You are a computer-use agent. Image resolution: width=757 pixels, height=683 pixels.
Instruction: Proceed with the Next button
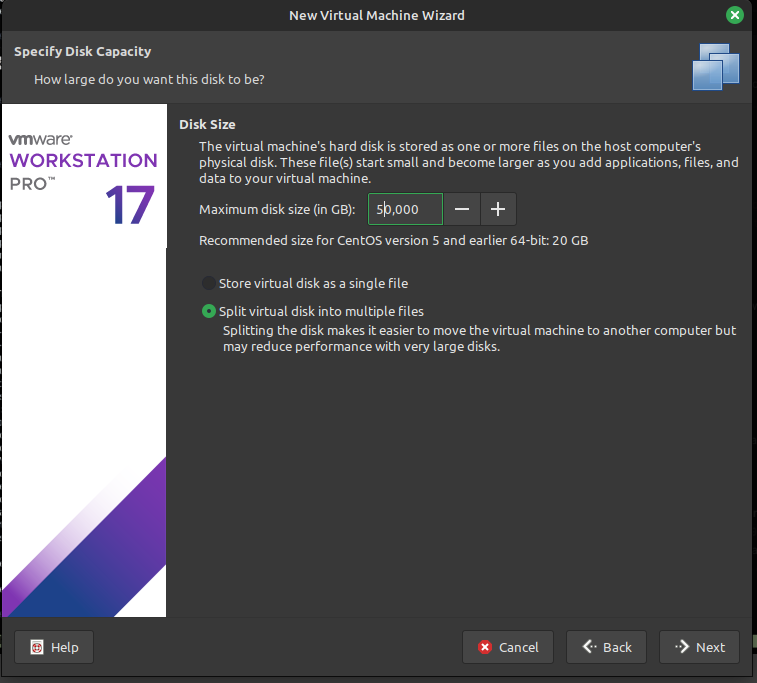(x=700, y=647)
